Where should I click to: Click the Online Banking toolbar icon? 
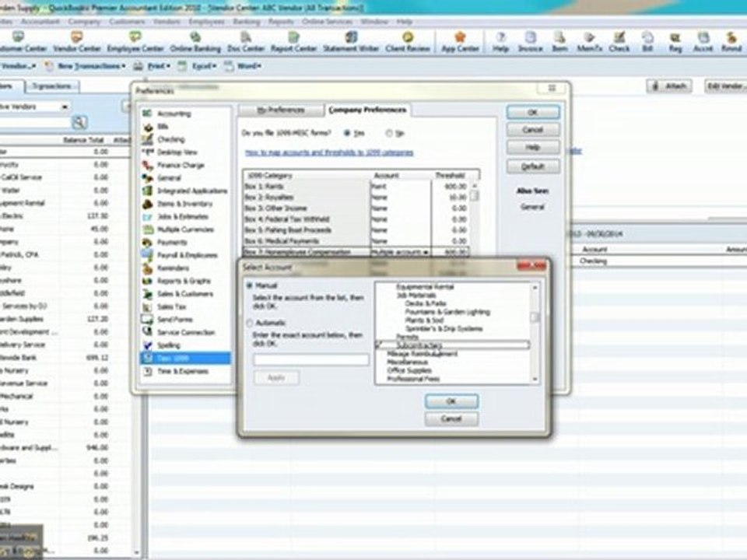[195, 42]
